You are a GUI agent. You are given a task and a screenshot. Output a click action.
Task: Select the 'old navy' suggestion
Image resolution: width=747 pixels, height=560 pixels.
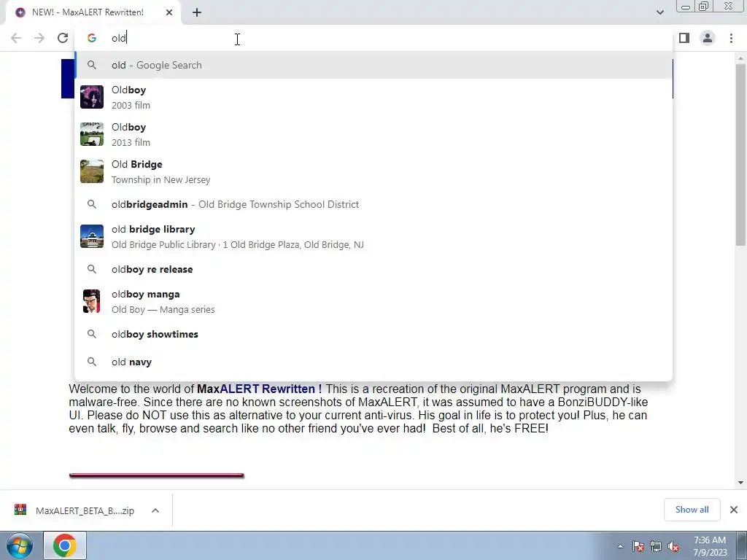click(373, 362)
